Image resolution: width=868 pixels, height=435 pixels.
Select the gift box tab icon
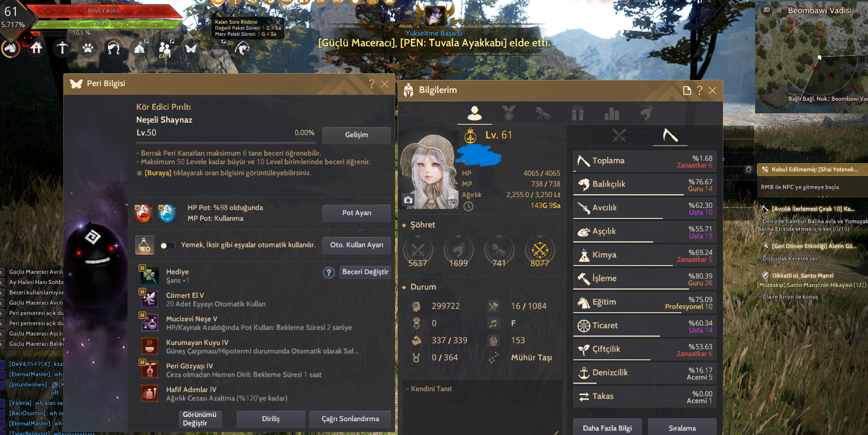tap(578, 113)
